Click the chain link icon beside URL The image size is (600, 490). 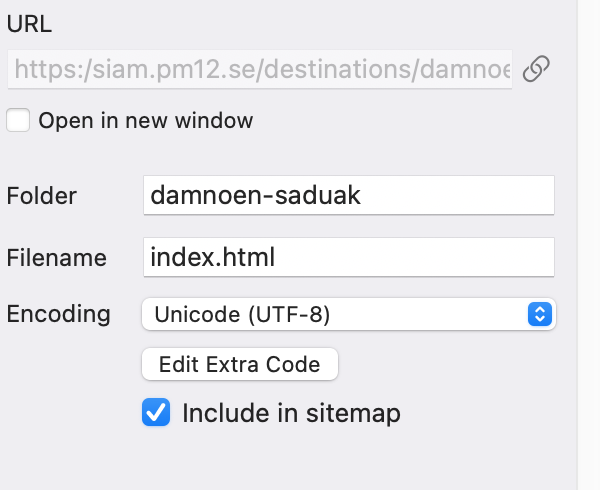(x=537, y=69)
